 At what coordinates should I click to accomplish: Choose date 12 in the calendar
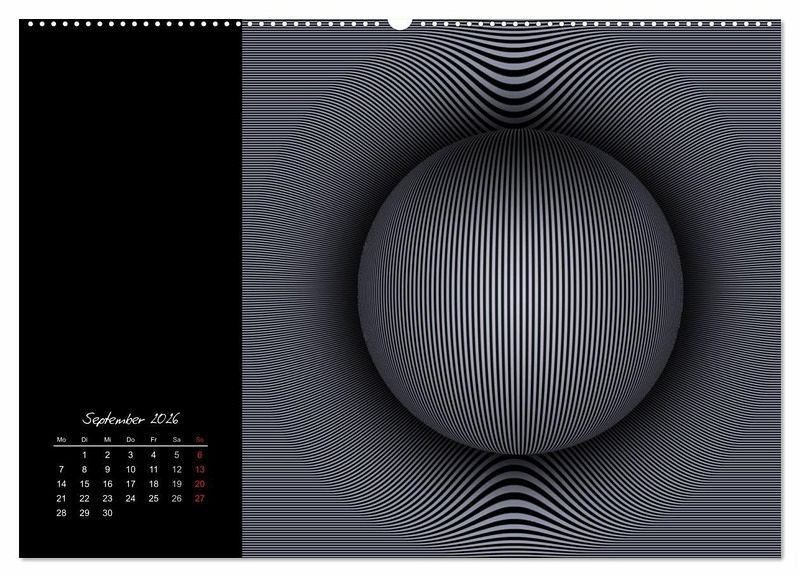(x=177, y=469)
